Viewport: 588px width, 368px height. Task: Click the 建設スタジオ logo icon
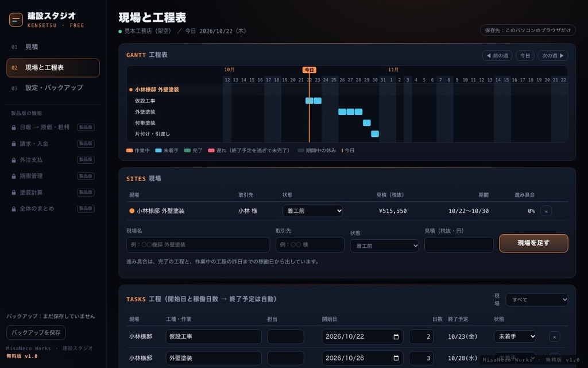click(16, 20)
